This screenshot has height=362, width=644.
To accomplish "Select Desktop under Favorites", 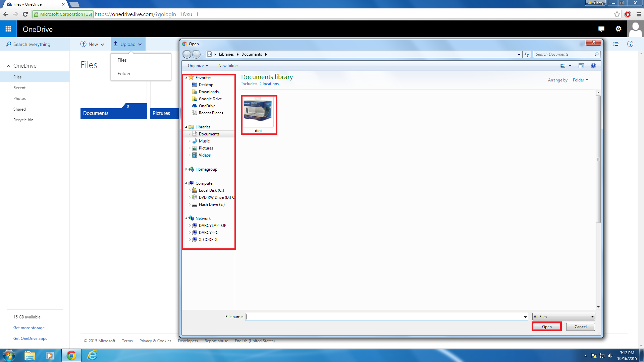I will pyautogui.click(x=206, y=85).
